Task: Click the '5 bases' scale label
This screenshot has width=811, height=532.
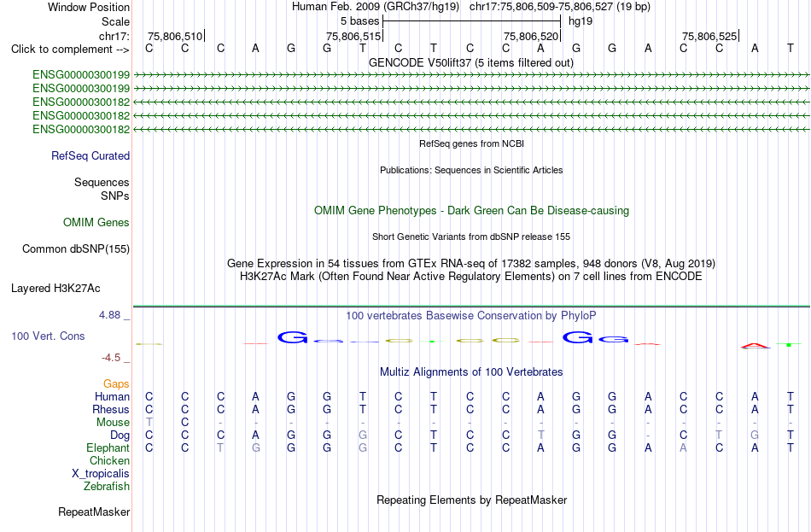Action: click(360, 21)
